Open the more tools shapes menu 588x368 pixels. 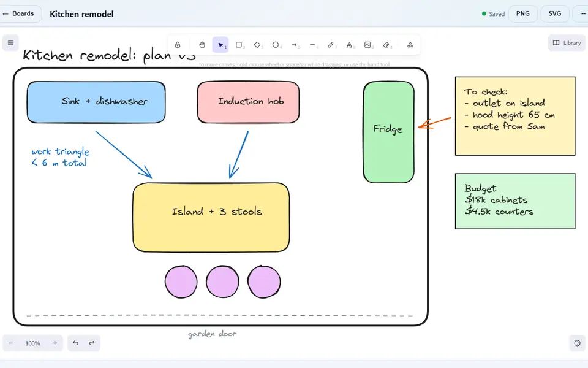point(410,45)
